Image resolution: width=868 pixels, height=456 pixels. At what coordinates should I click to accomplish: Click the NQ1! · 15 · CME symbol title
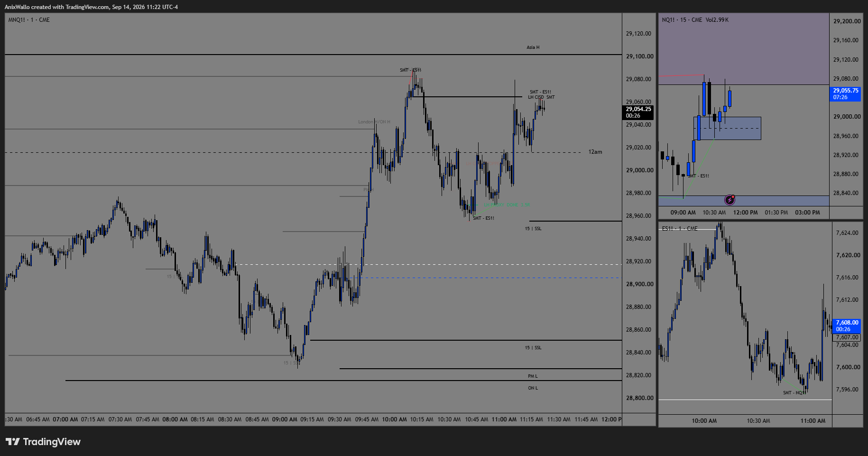682,20
